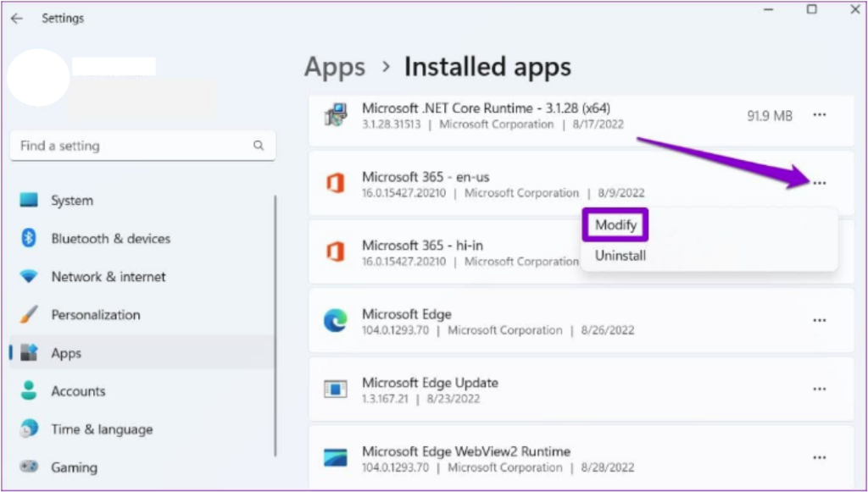Open Time & language globe icon

[29, 429]
